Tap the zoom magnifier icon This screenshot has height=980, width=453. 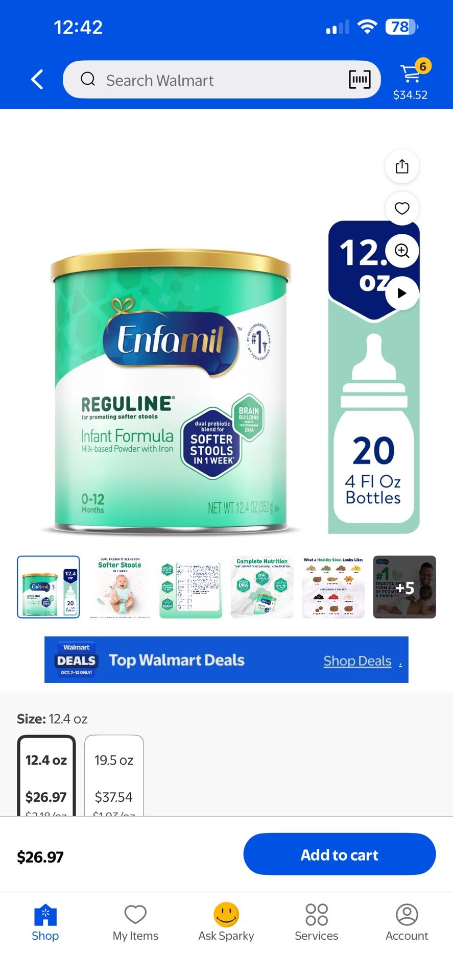coord(402,251)
